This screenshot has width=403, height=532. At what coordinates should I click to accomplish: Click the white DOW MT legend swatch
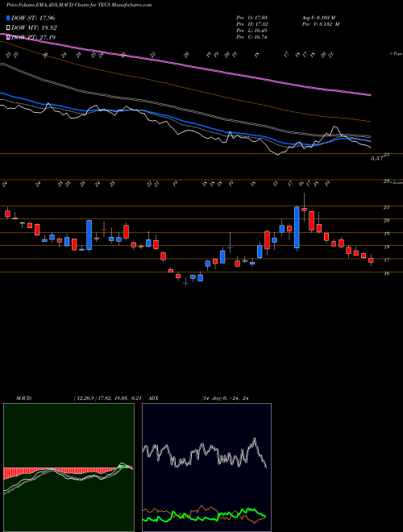point(9,28)
